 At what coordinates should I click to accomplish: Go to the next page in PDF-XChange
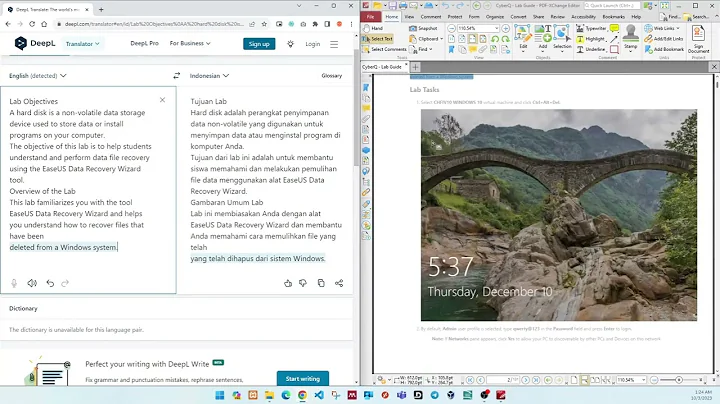pos(525,380)
